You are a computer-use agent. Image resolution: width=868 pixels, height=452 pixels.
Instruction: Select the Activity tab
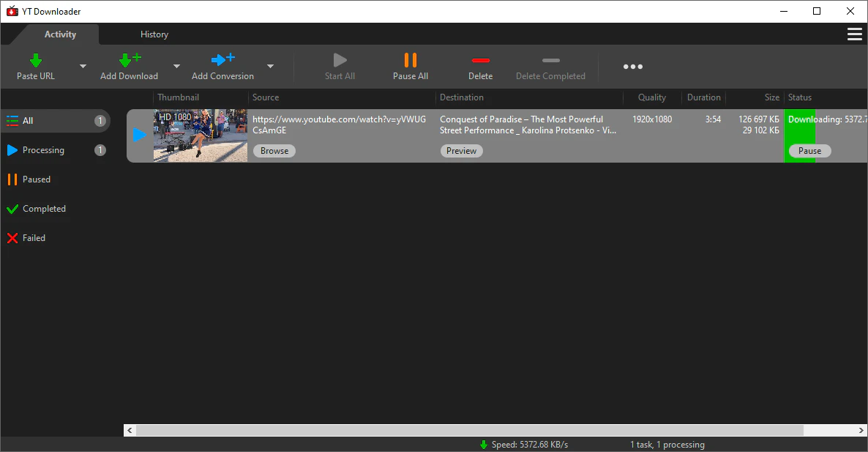point(60,34)
